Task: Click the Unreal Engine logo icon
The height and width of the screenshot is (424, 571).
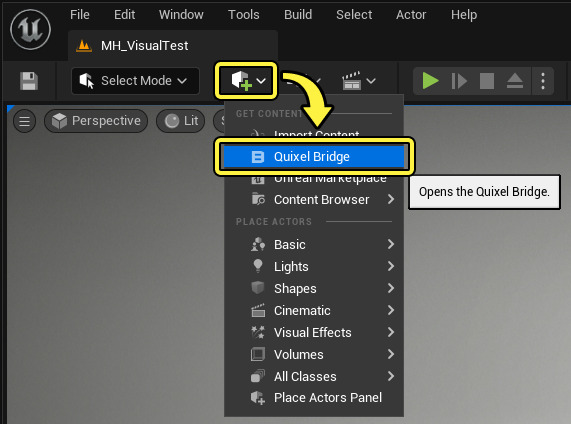Action: (x=31, y=30)
